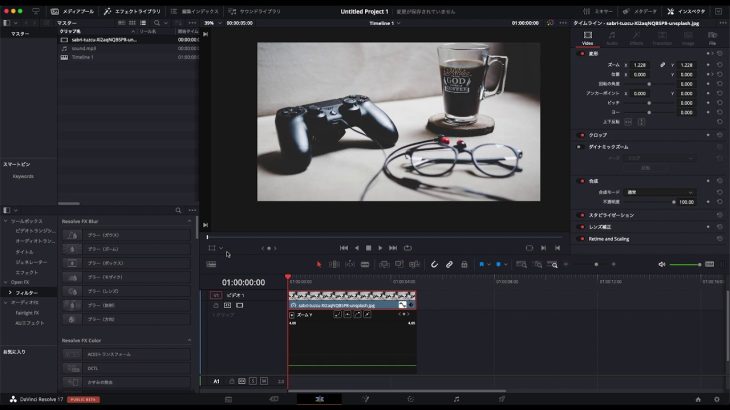This screenshot has width=730, height=410.
Task: Open project settings gear icon
Action: (x=715, y=399)
